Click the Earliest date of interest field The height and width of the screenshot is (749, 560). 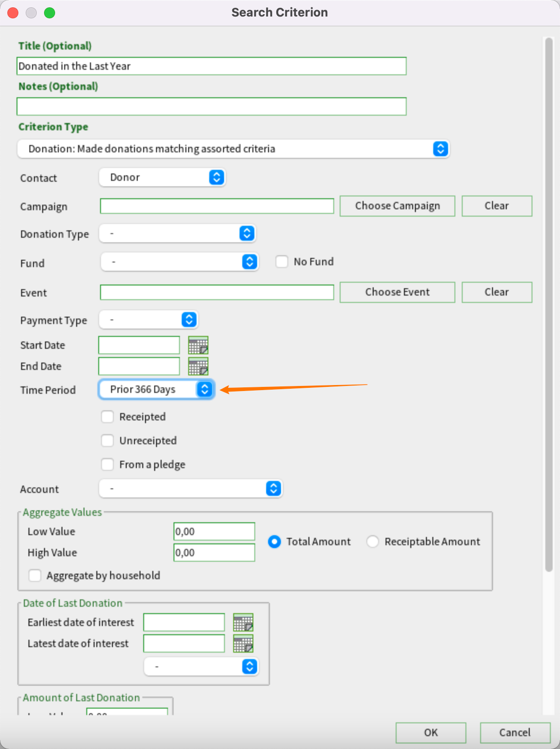click(184, 622)
